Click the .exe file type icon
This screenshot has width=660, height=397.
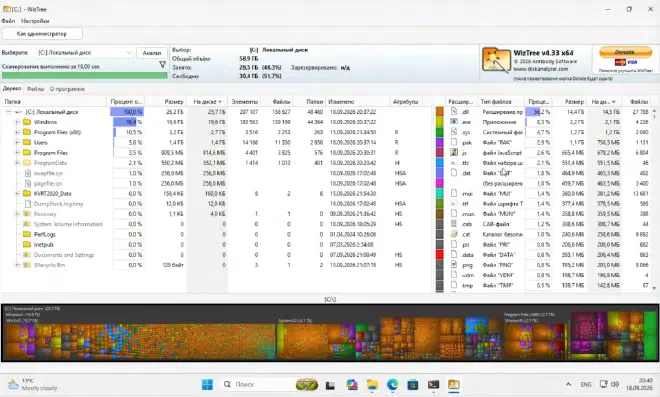(x=454, y=122)
